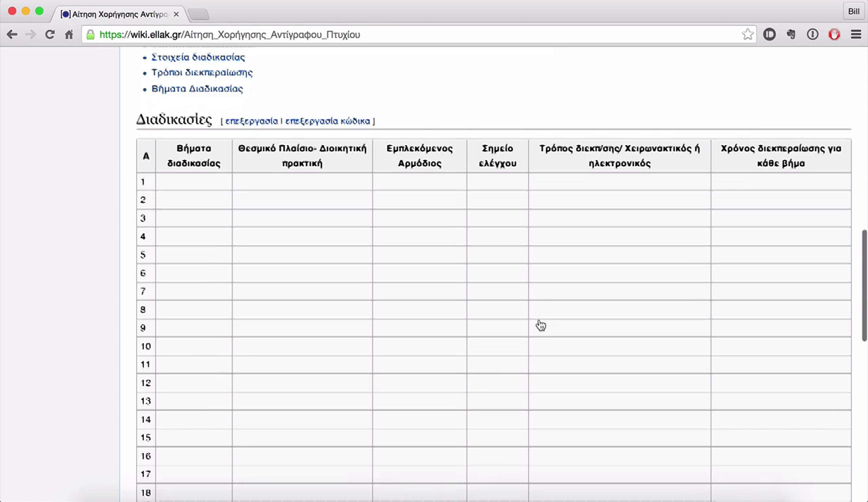Click the Τρόπος διεκπ/σης column header
The image size is (868, 502).
tap(620, 156)
